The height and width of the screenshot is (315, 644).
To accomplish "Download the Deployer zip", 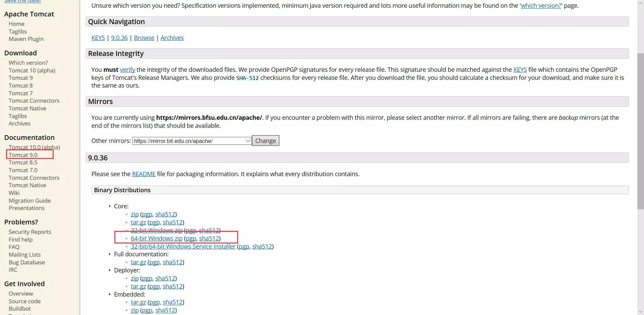I will coord(135,278).
